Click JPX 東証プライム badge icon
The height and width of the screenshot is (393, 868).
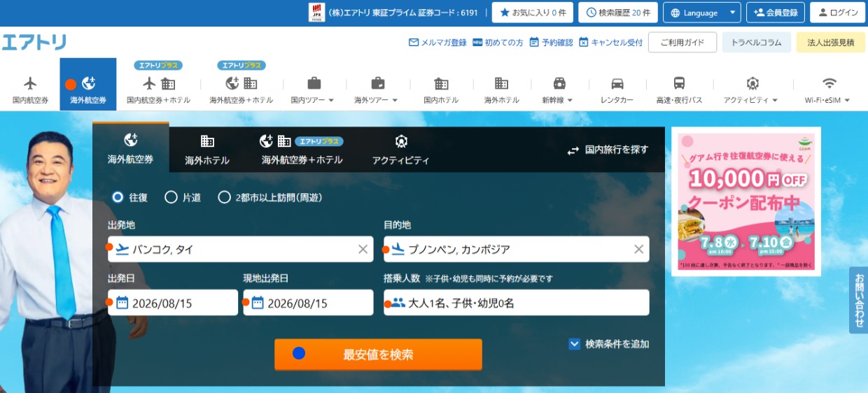(317, 13)
